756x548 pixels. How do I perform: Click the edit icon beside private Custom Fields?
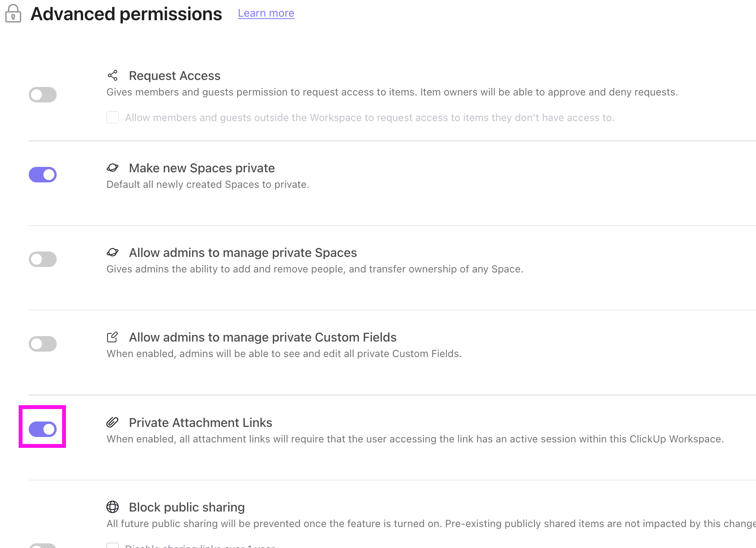113,337
